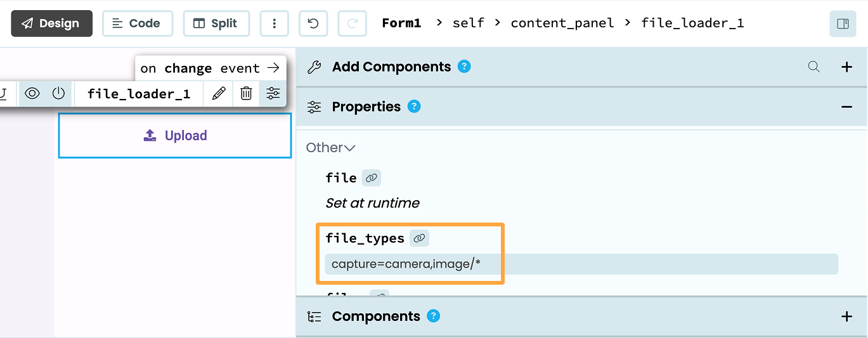Click the pencil rename icon for file_loader_1
Screen dimensions: 868x338
219,94
